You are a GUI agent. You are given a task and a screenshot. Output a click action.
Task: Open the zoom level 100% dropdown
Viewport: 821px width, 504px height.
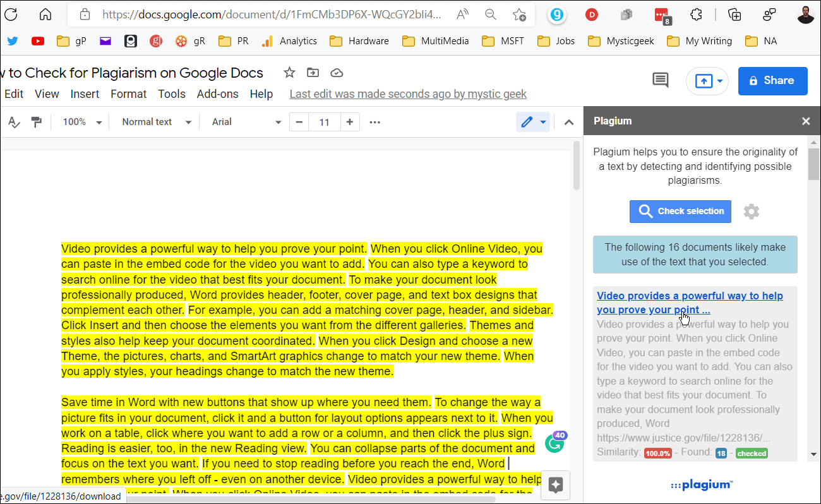[x=82, y=122]
